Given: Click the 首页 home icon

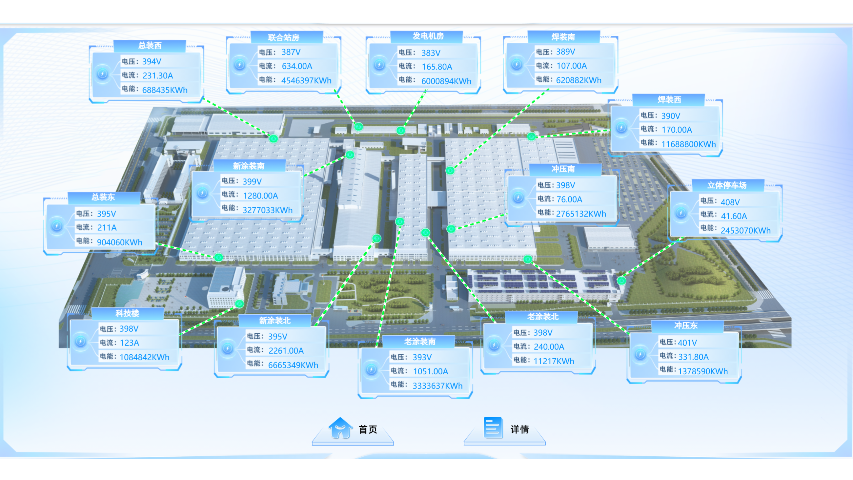Looking at the screenshot, I should pos(342,428).
